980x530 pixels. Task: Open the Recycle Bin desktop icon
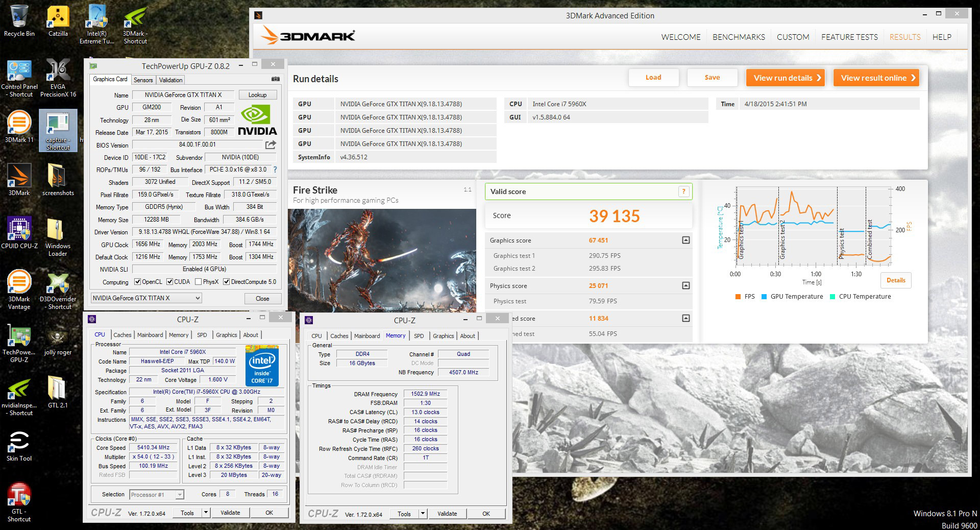click(19, 20)
